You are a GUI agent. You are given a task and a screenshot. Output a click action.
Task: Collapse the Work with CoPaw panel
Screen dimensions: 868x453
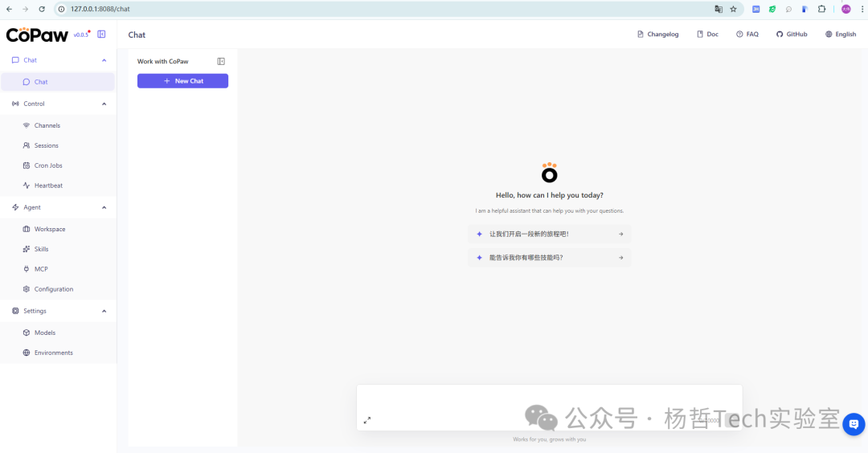coord(221,61)
